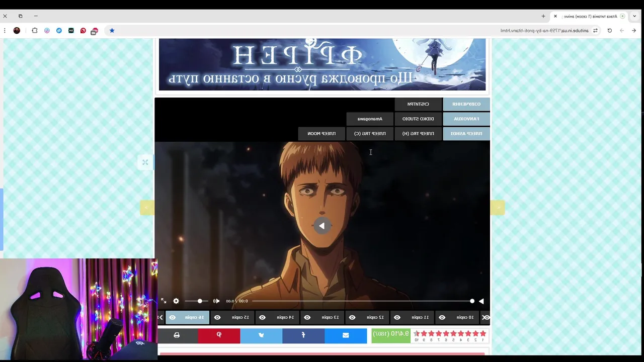Open the extensions puzzle icon

[x=35, y=31]
